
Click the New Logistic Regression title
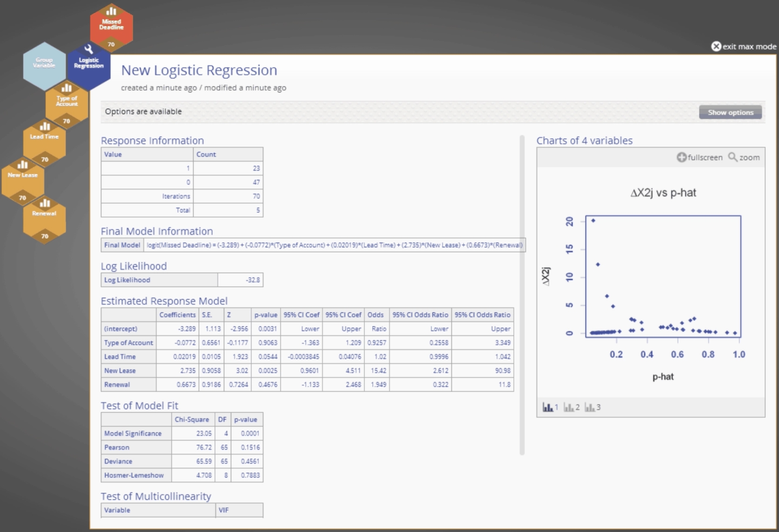point(199,70)
